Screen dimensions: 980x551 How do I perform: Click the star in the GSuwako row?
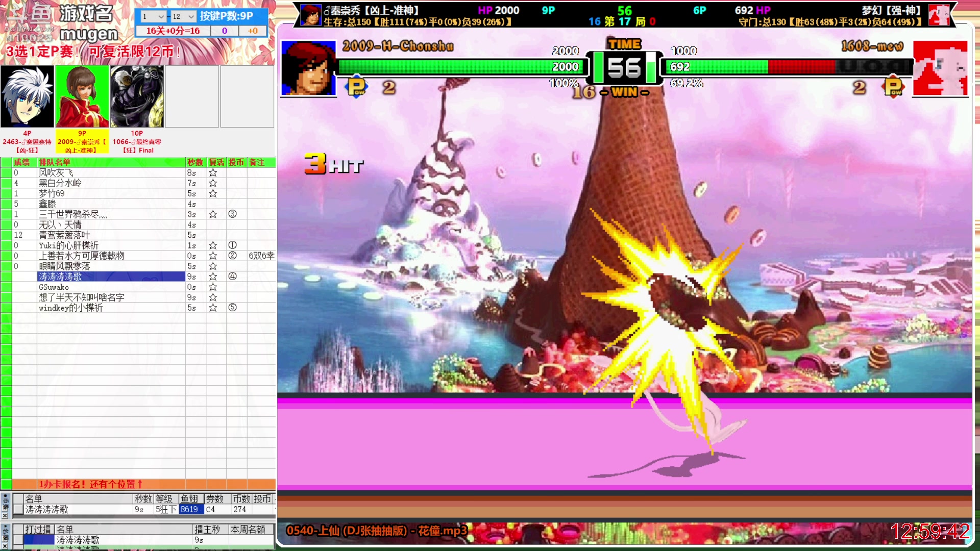(213, 287)
